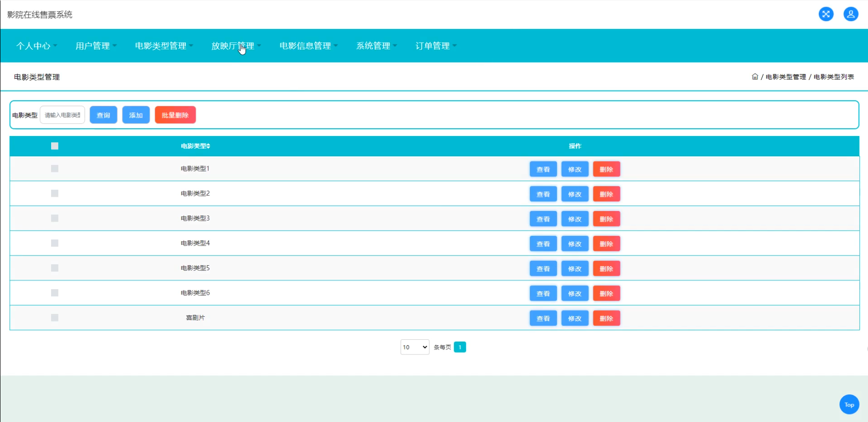Tick the checkbox for 电影类型2
This screenshot has width=868, height=422.
pos(55,194)
